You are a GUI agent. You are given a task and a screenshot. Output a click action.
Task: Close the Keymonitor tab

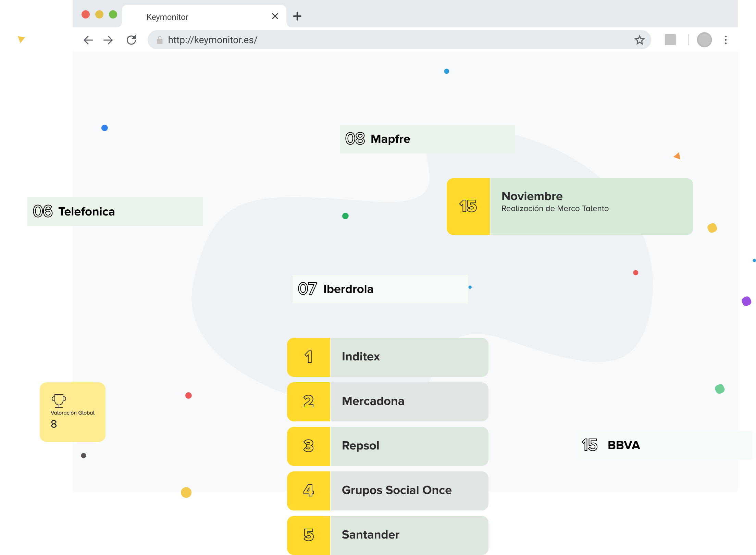pos(275,16)
